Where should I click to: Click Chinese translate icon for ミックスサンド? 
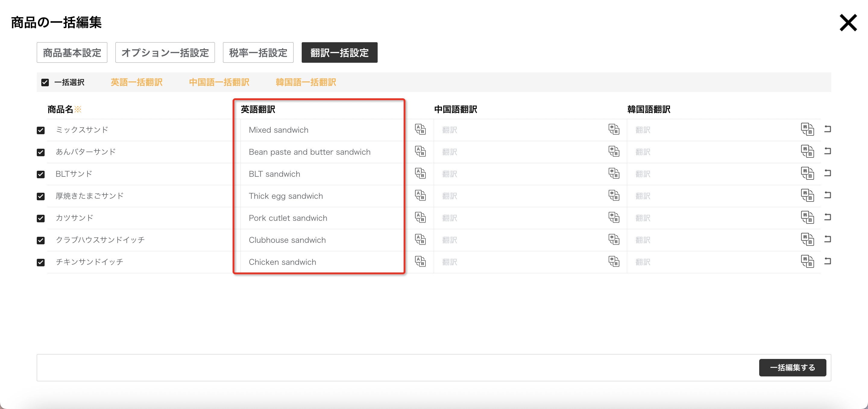(x=614, y=129)
